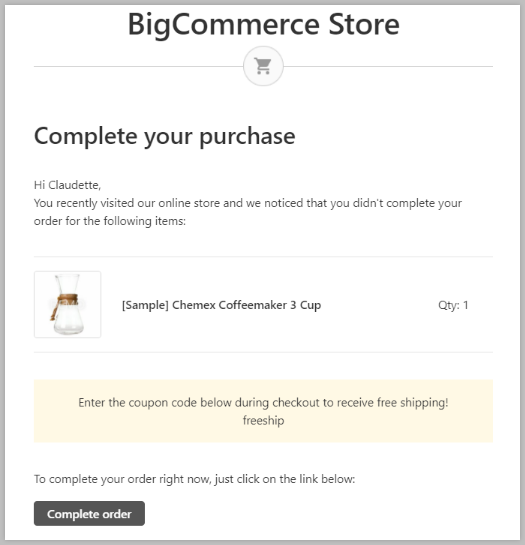
Task: Click the word 'Claudette' in the greeting
Action: (74, 185)
